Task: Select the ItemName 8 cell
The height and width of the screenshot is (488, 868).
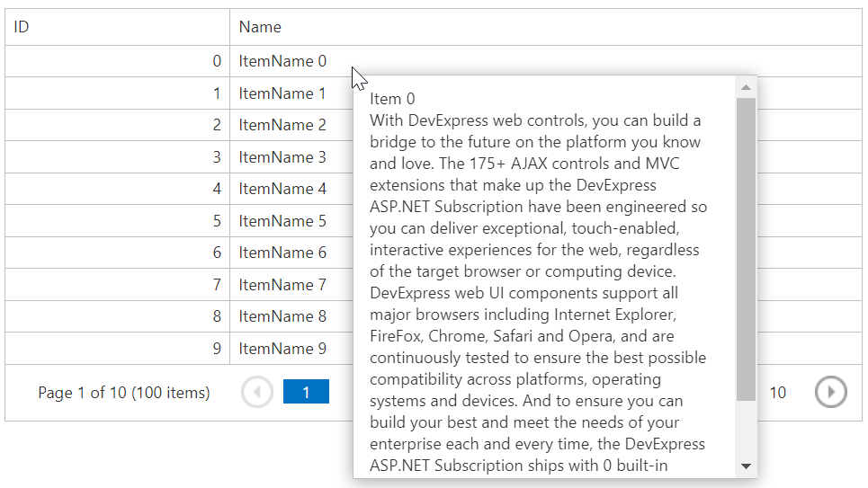Action: click(291, 316)
